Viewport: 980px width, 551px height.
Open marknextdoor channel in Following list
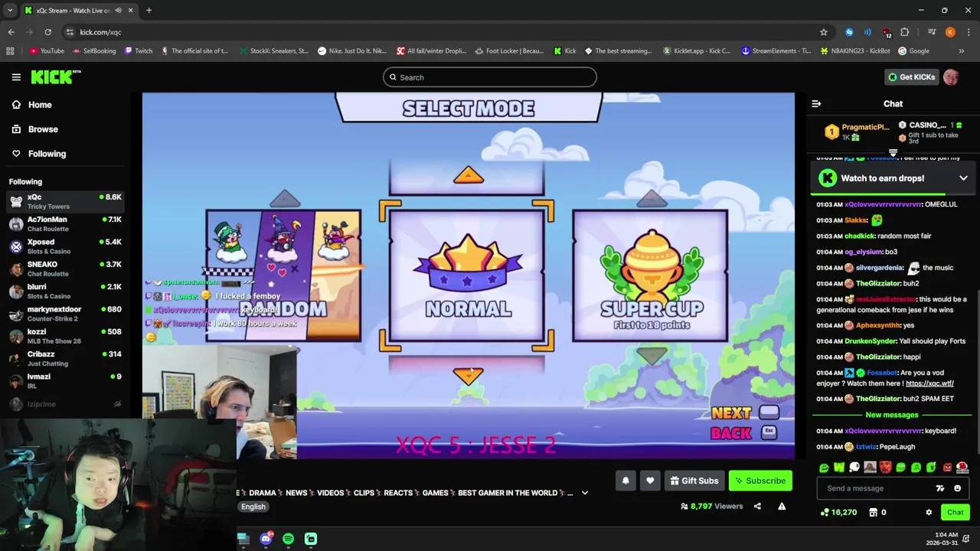coord(64,314)
